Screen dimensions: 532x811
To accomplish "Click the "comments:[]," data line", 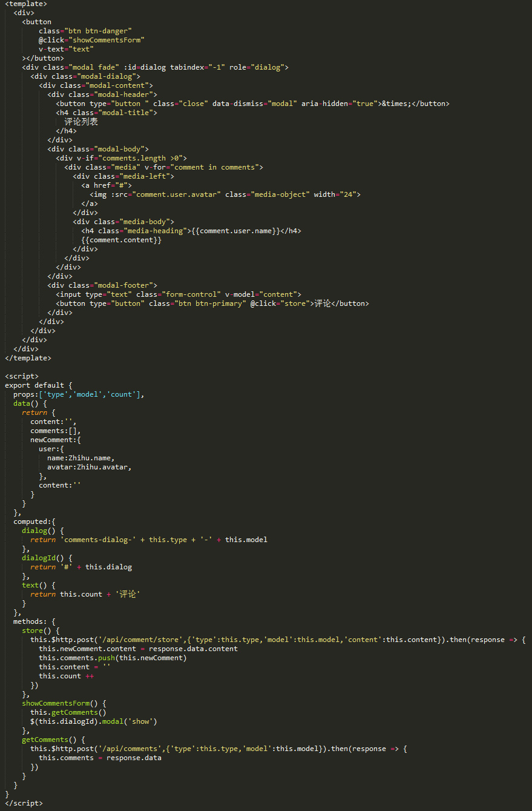I will (x=56, y=431).
